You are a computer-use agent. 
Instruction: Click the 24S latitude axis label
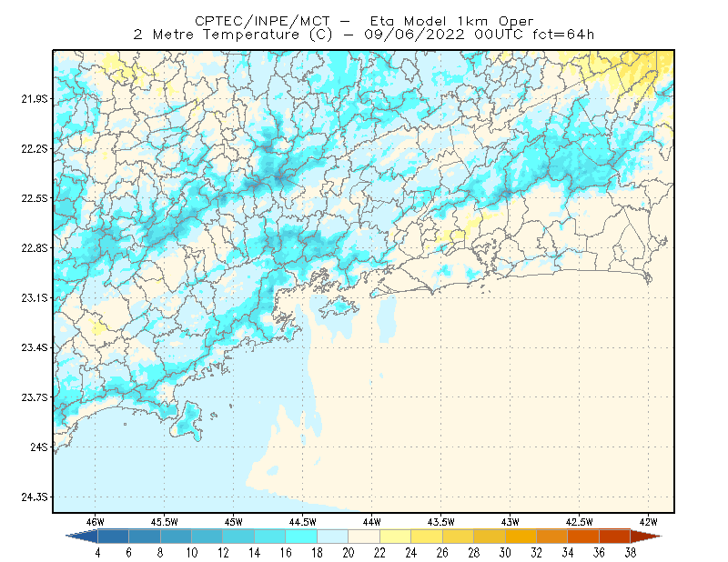[x=39, y=447]
